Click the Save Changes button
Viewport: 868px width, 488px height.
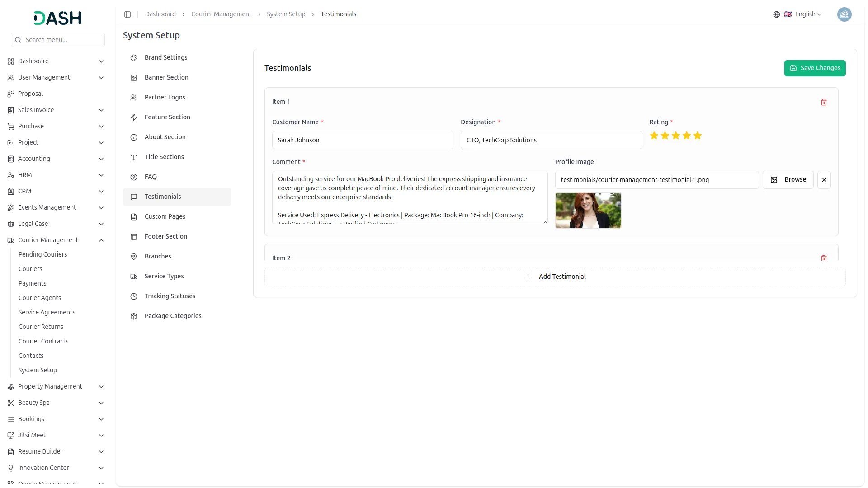(814, 68)
